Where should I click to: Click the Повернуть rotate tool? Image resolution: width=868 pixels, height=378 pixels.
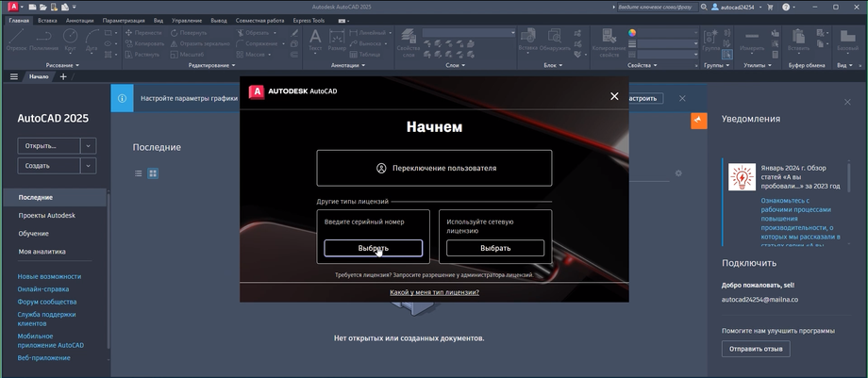click(x=189, y=33)
